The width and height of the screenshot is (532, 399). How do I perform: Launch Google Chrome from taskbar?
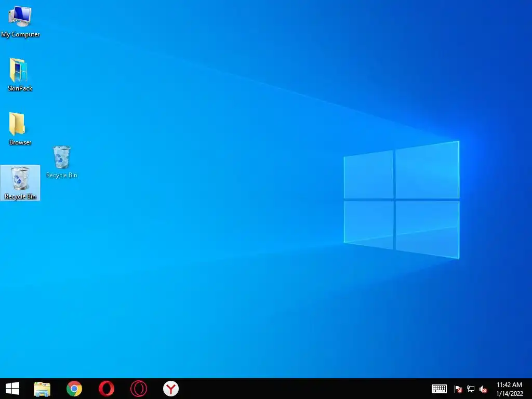(74, 389)
